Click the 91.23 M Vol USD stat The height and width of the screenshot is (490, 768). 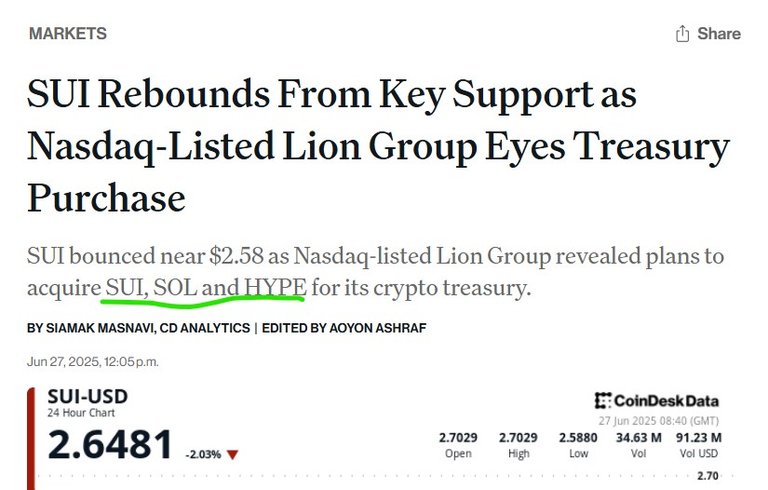click(698, 445)
